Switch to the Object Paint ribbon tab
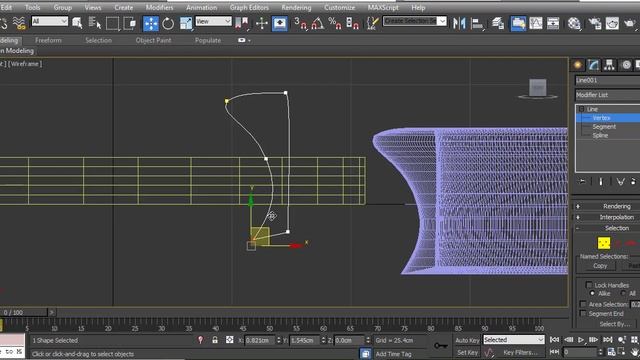The width and height of the screenshot is (640, 360). 153,40
